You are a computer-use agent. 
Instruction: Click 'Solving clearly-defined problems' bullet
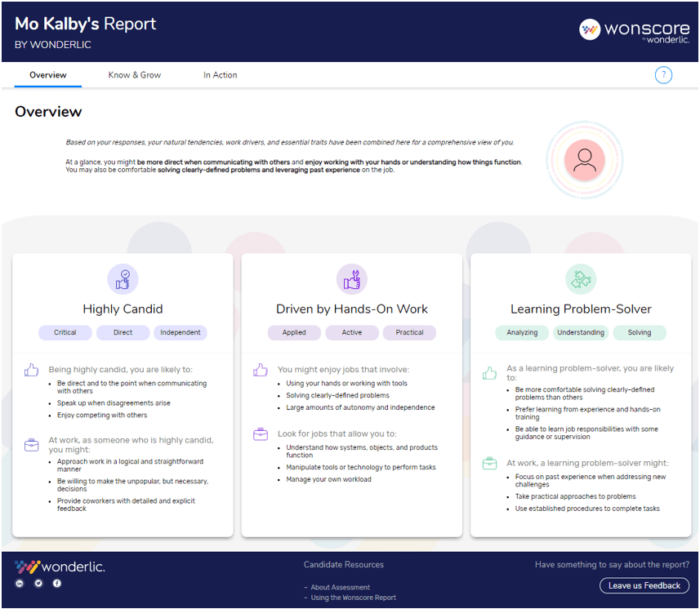coord(337,395)
